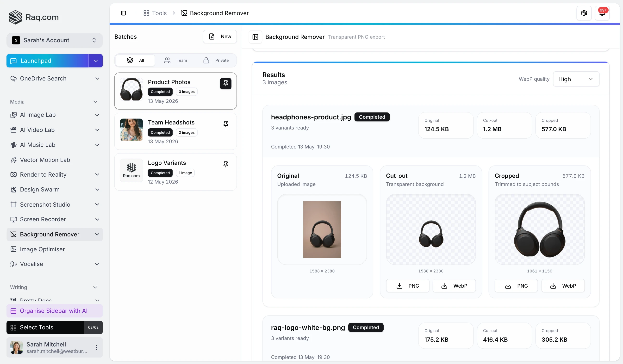The width and height of the screenshot is (623, 364).
Task: Open the Product Photos batch thumbnail
Action: pyautogui.click(x=131, y=89)
